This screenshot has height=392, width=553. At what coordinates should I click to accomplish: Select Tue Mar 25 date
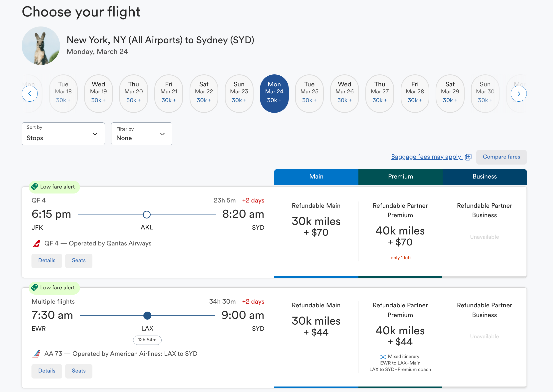coord(309,94)
